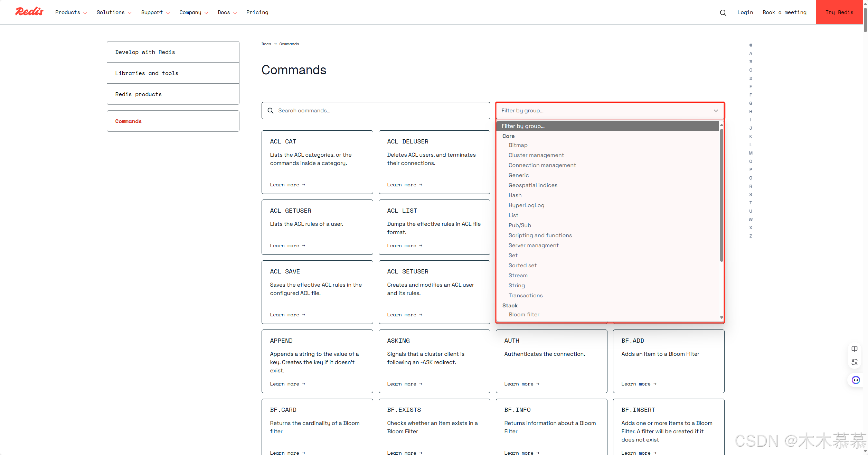Jump to letter S in alphabet index

[x=751, y=195]
